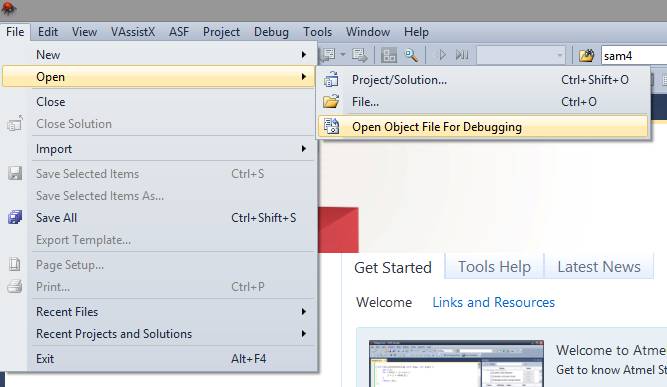Click the Welcome to Atmel heading
Screen dimensions: 667x387
(611, 350)
